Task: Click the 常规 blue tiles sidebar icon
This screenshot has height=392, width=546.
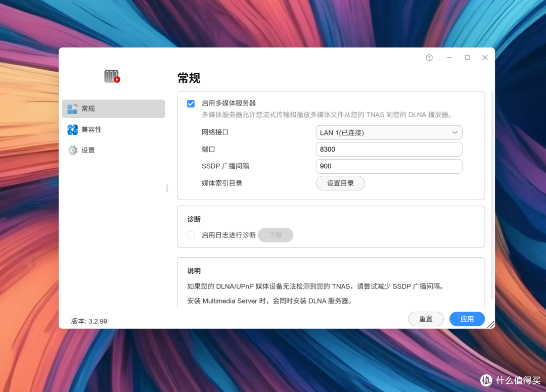Action: (72, 109)
